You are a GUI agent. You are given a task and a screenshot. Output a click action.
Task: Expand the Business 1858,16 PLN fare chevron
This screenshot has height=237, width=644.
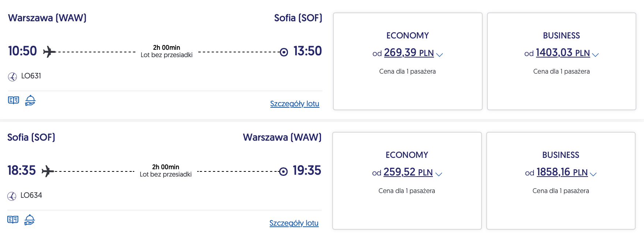(593, 174)
